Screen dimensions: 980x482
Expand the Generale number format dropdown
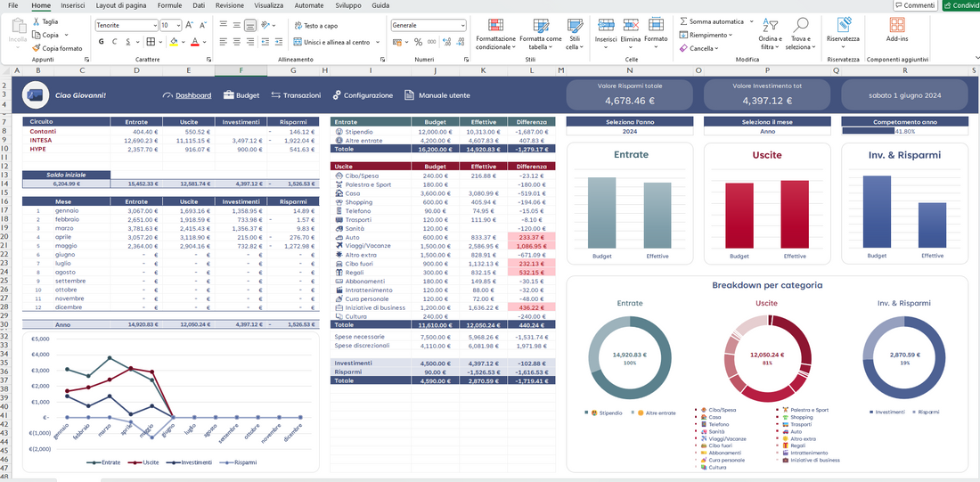click(462, 26)
